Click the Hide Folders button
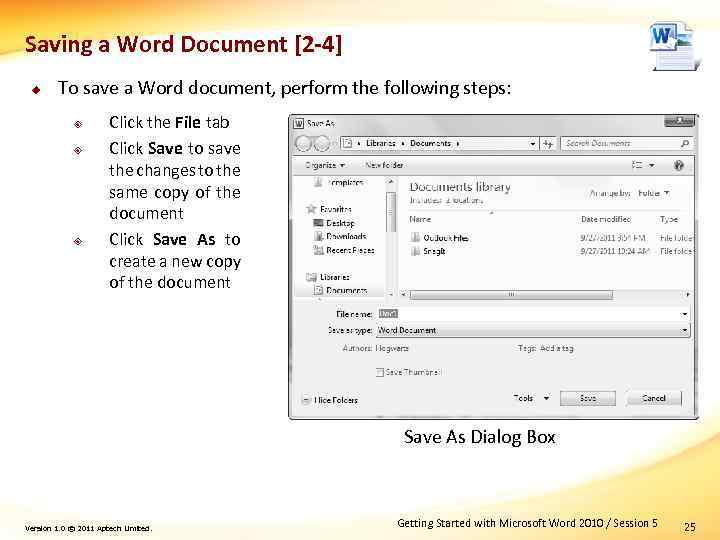Screen dimensions: 720x540 330,400
